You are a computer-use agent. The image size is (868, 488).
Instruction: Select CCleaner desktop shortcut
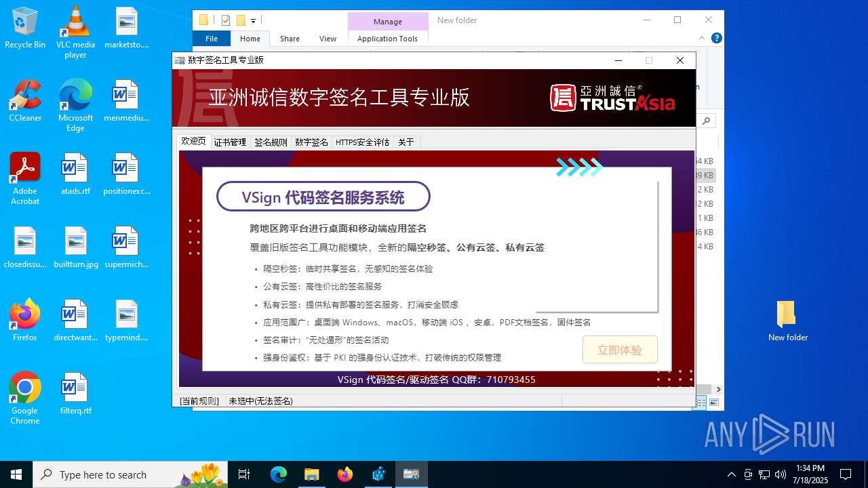point(25,100)
